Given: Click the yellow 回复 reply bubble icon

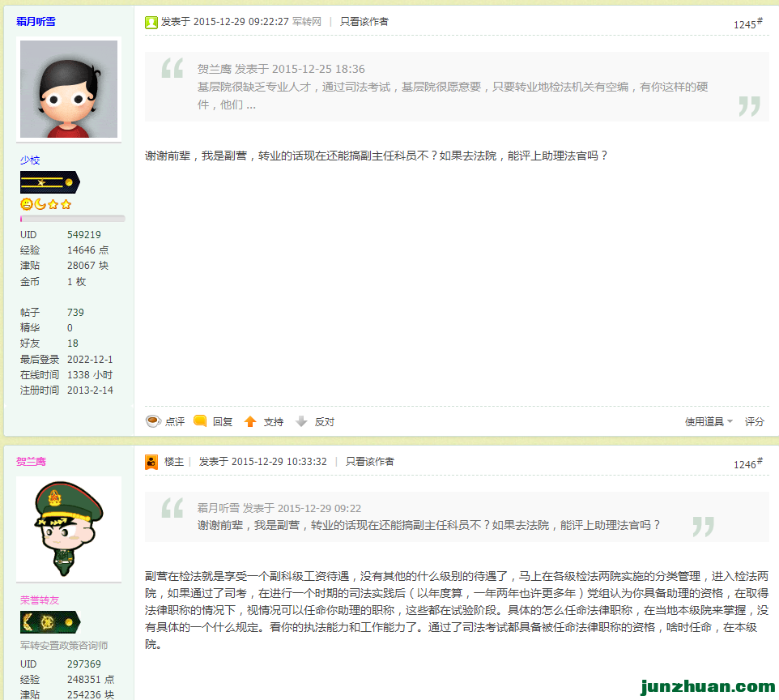Looking at the screenshot, I should [200, 421].
